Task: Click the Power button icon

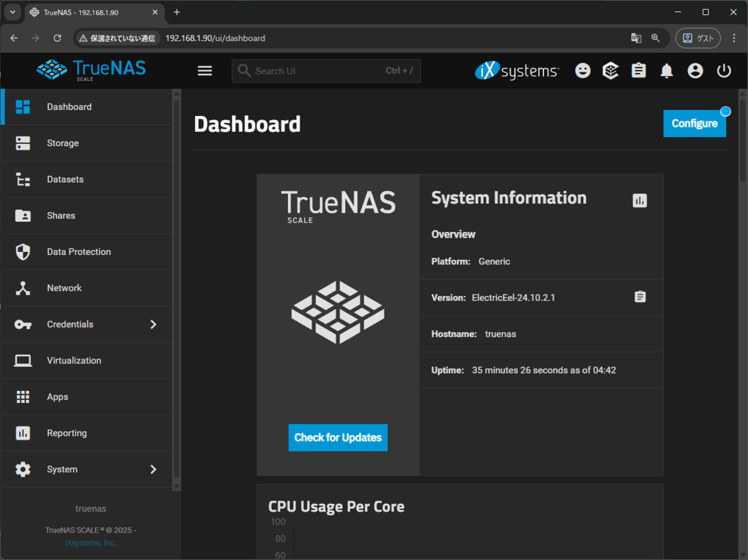Action: click(724, 71)
